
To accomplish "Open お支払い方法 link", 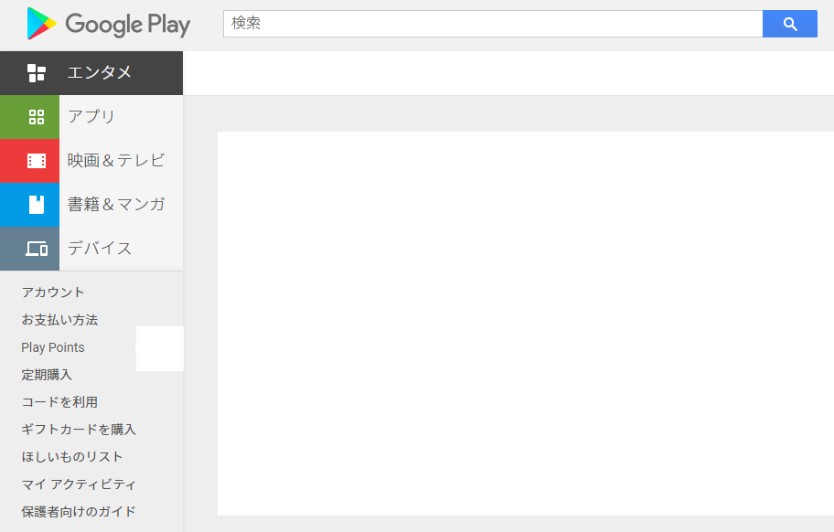I will [60, 320].
